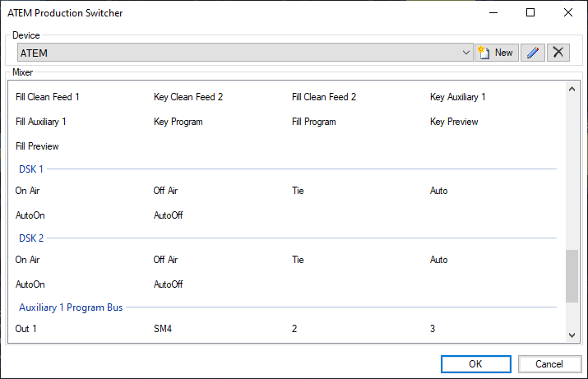Delete device with X icon

click(x=558, y=53)
